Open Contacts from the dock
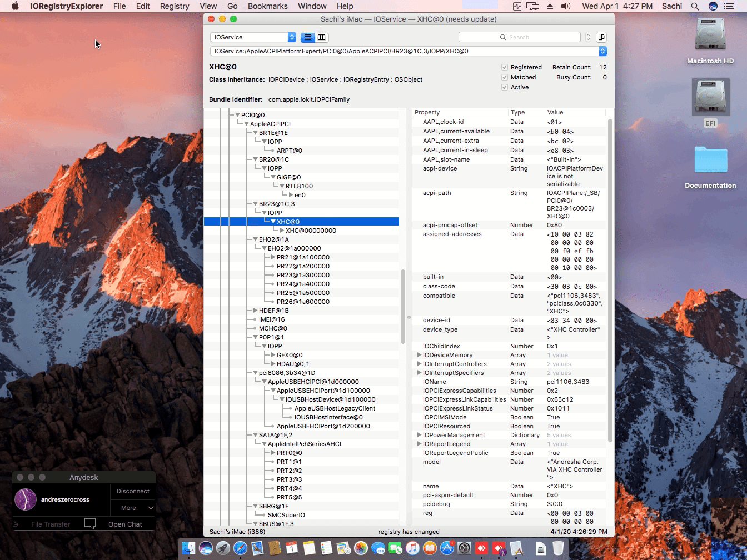Image resolution: width=747 pixels, height=560 pixels. point(275,549)
